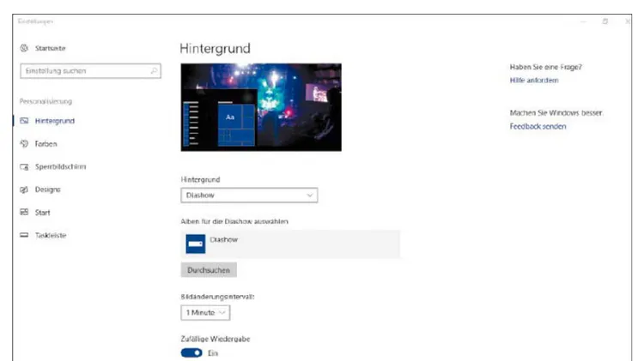
Task: Select the Diashow album text
Action: tap(223, 239)
